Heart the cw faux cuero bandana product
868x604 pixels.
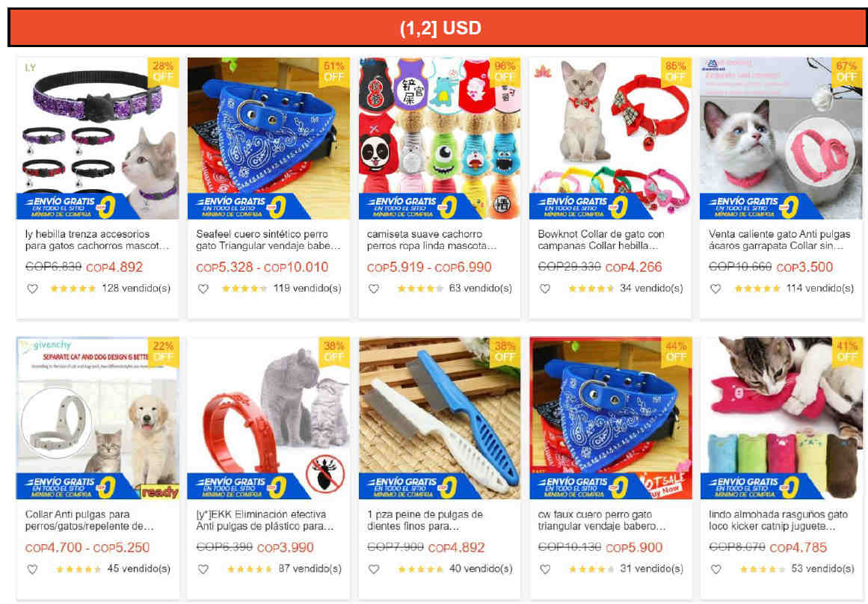tap(545, 569)
